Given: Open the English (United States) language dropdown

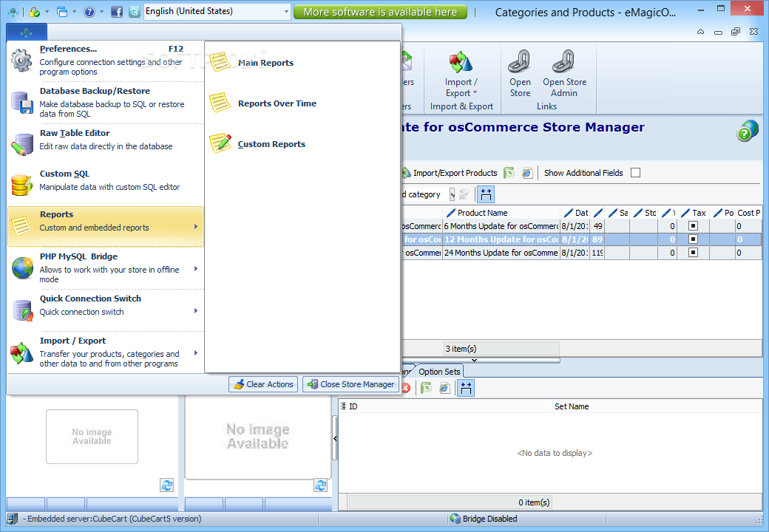Looking at the screenshot, I should tap(286, 11).
